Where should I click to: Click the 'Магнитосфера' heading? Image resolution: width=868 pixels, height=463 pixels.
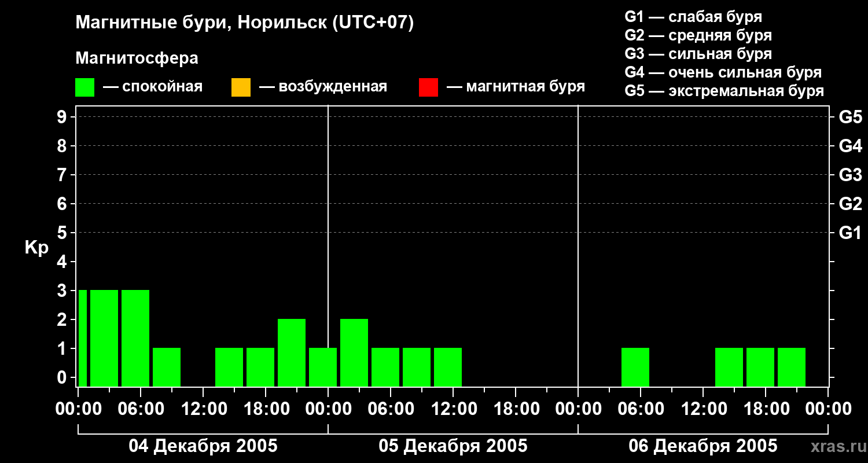tap(137, 58)
